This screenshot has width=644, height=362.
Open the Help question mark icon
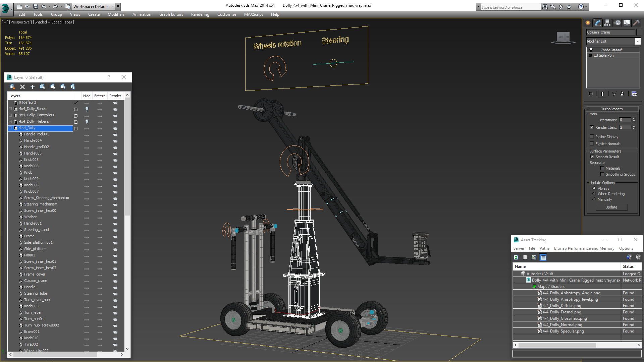tap(581, 7)
